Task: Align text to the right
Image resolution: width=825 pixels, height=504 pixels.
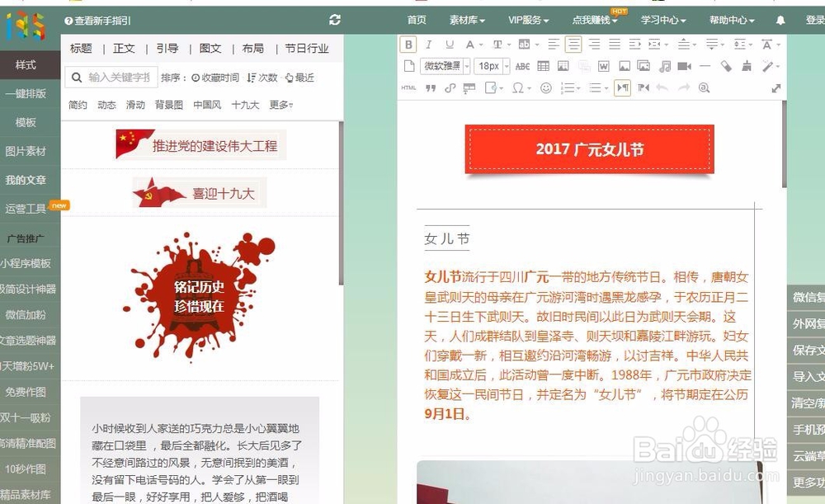Action: click(594, 45)
